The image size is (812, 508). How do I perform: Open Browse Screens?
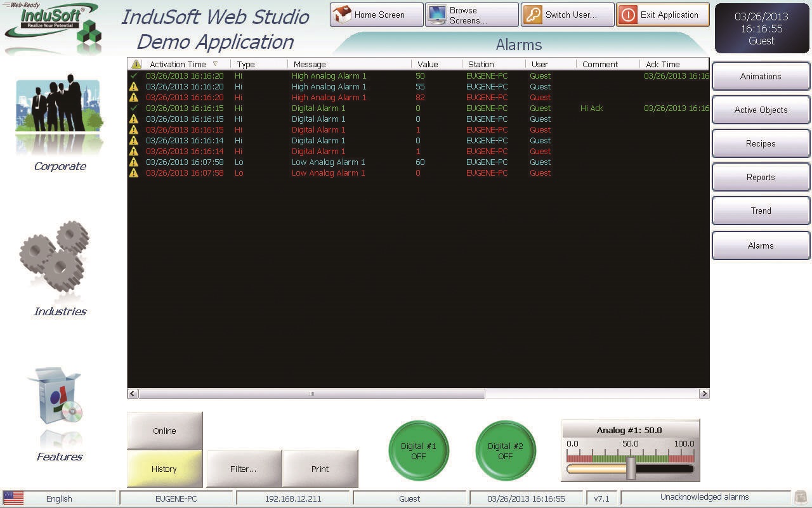point(472,15)
